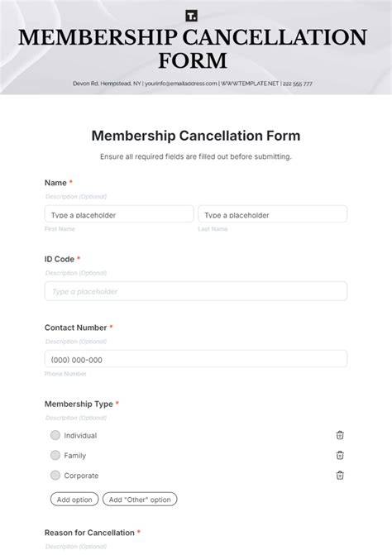Click the ID Code input field
Viewport: 392px width, 555px height.
196,291
